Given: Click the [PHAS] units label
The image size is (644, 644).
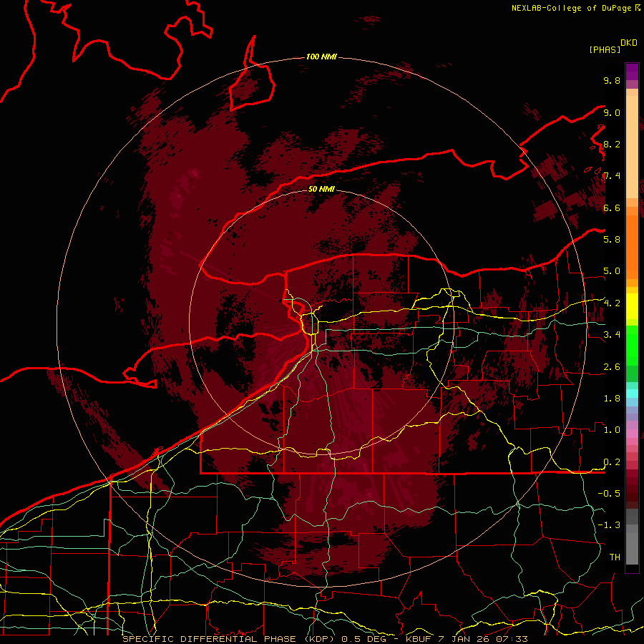Looking at the screenshot, I should [605, 50].
